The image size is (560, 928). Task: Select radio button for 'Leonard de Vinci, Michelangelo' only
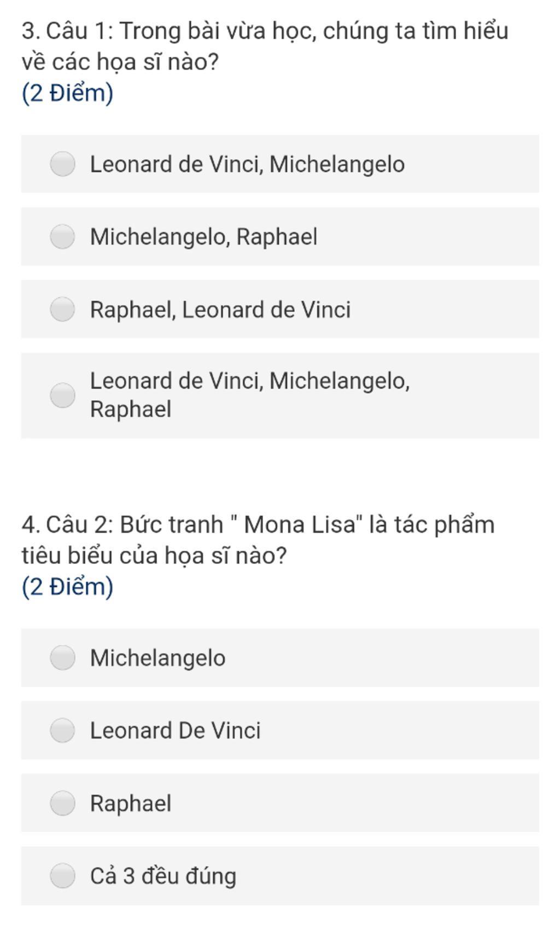(x=62, y=164)
